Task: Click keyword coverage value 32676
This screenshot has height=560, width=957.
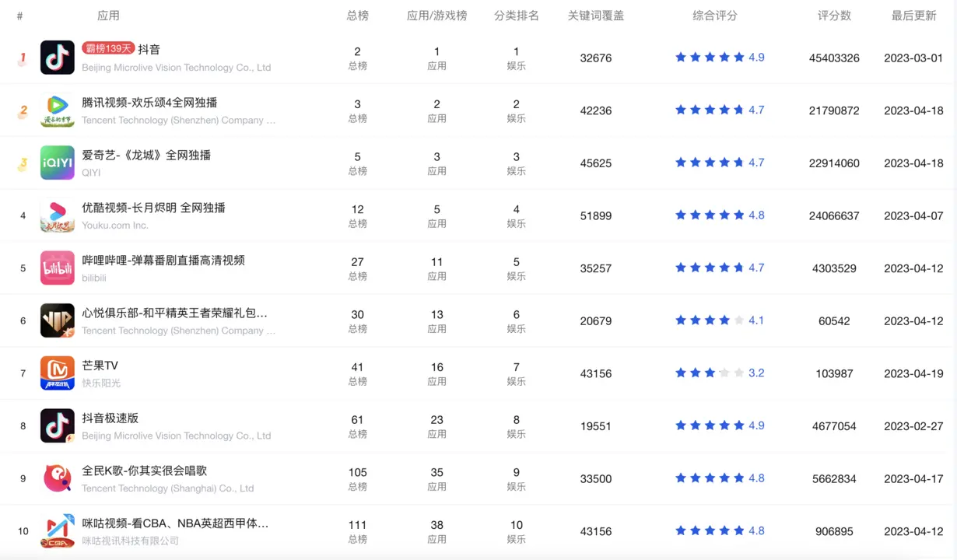Action: point(596,58)
